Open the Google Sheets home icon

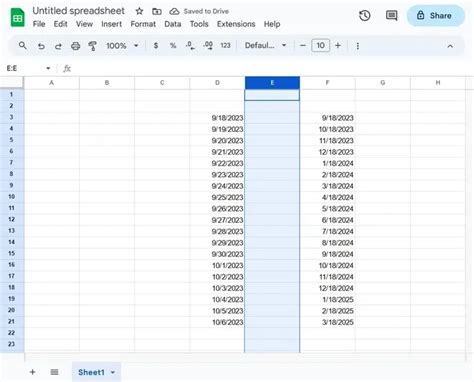click(17, 17)
